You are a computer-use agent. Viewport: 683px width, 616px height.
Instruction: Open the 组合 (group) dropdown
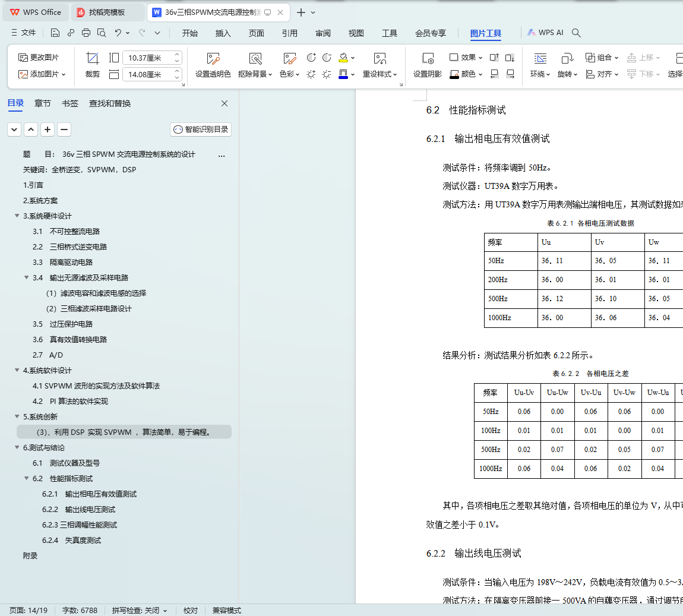click(x=602, y=58)
